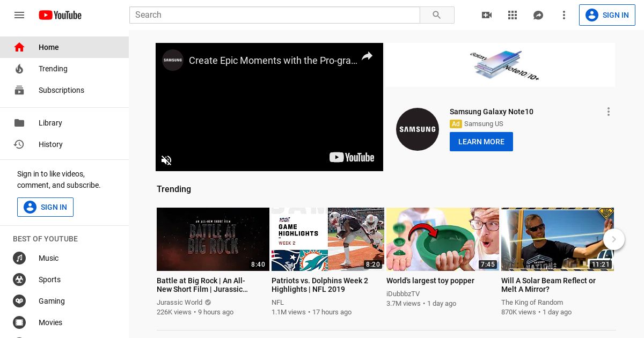Click the History clock icon

click(19, 144)
